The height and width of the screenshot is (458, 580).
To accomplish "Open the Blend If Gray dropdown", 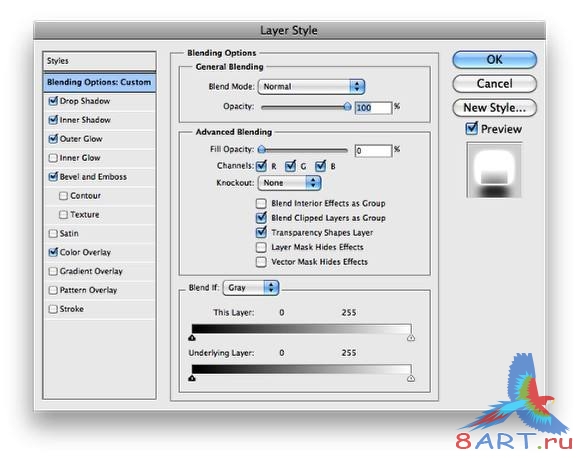I will point(251,287).
